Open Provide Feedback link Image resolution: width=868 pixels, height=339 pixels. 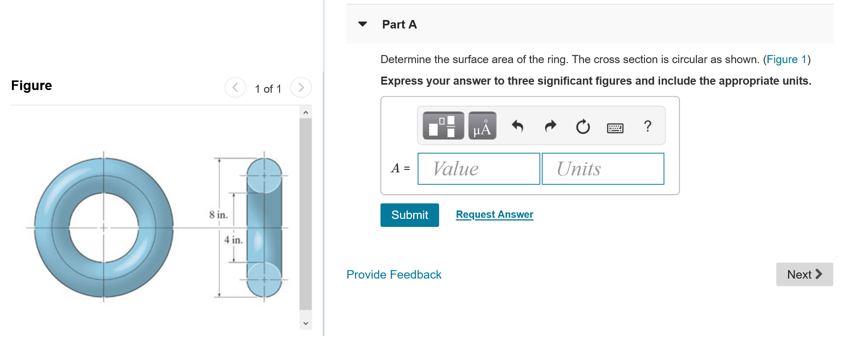point(394,274)
